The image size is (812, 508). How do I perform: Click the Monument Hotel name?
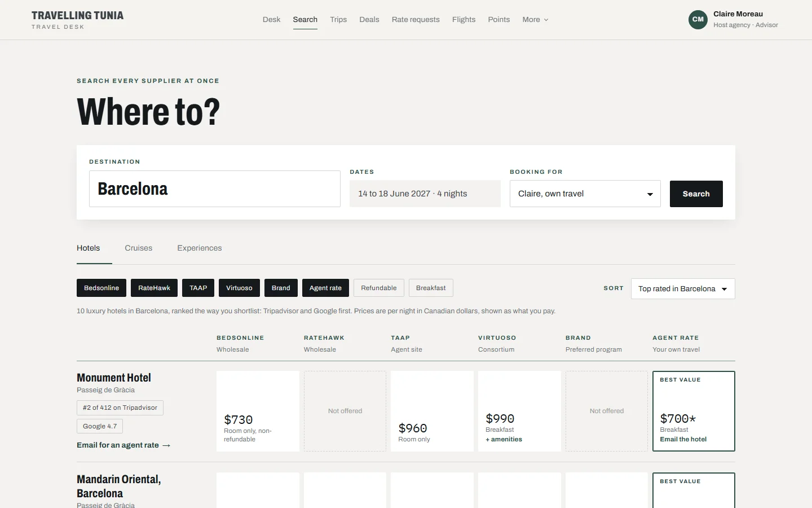coord(114,378)
